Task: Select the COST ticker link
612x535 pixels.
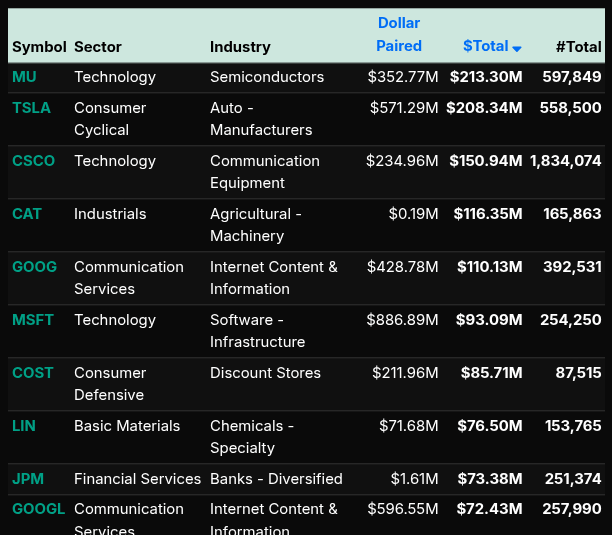Action: tap(33, 373)
